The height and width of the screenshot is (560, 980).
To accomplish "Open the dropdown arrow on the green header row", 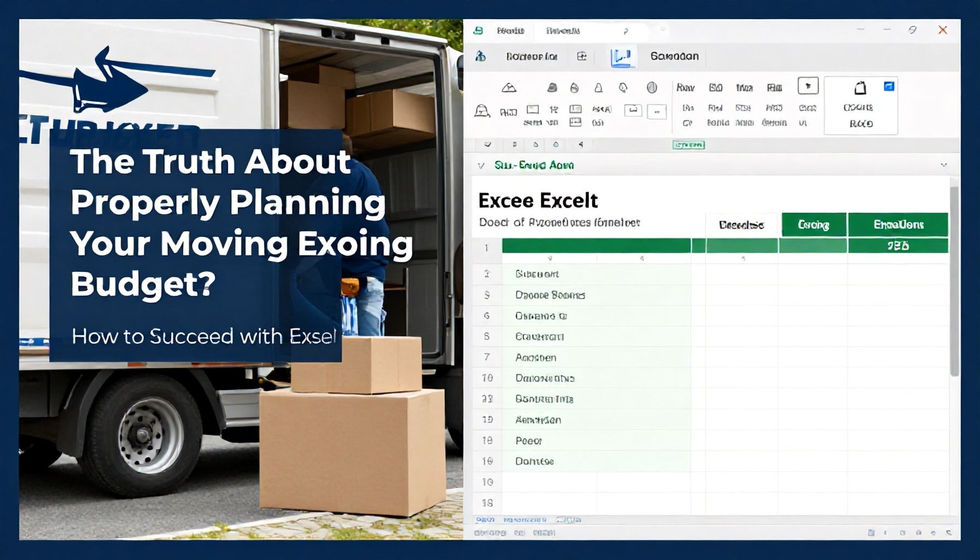I will (550, 257).
